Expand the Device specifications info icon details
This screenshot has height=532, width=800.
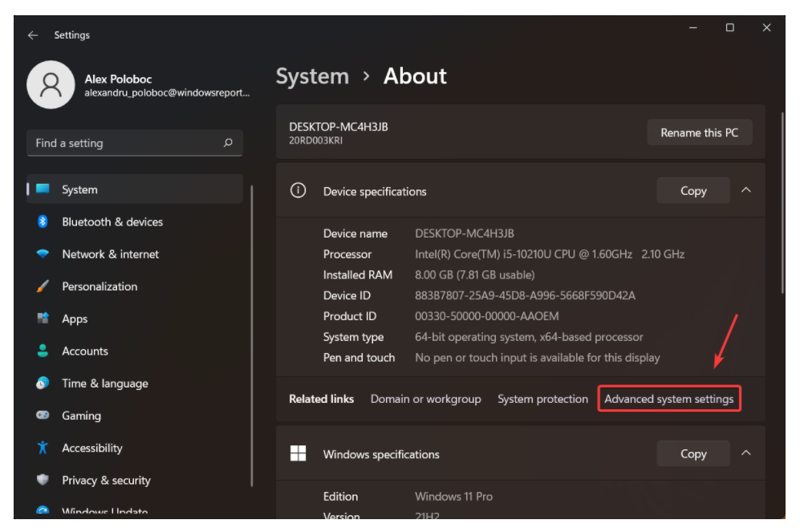click(298, 190)
